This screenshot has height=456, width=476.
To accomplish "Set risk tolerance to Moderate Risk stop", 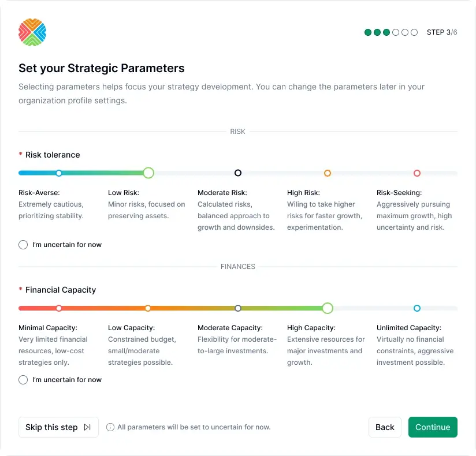I will pos(238,173).
